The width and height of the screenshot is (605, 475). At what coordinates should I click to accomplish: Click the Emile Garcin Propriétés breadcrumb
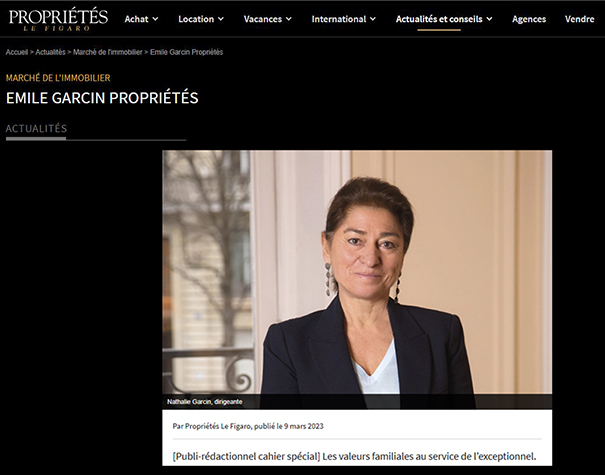click(186, 52)
